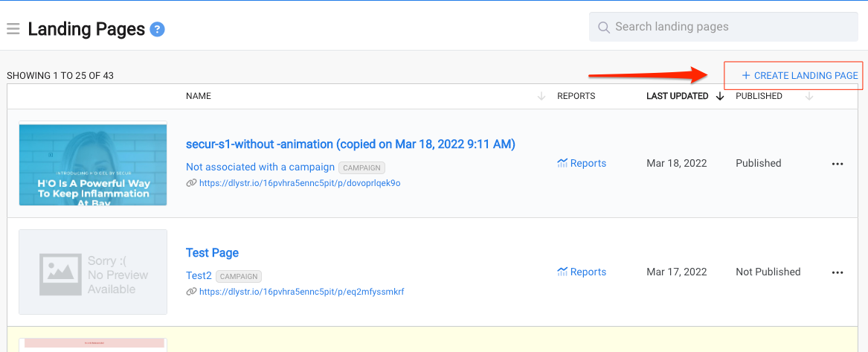The image size is (868, 352).
Task: Click the REPORTS column header
Action: [576, 96]
